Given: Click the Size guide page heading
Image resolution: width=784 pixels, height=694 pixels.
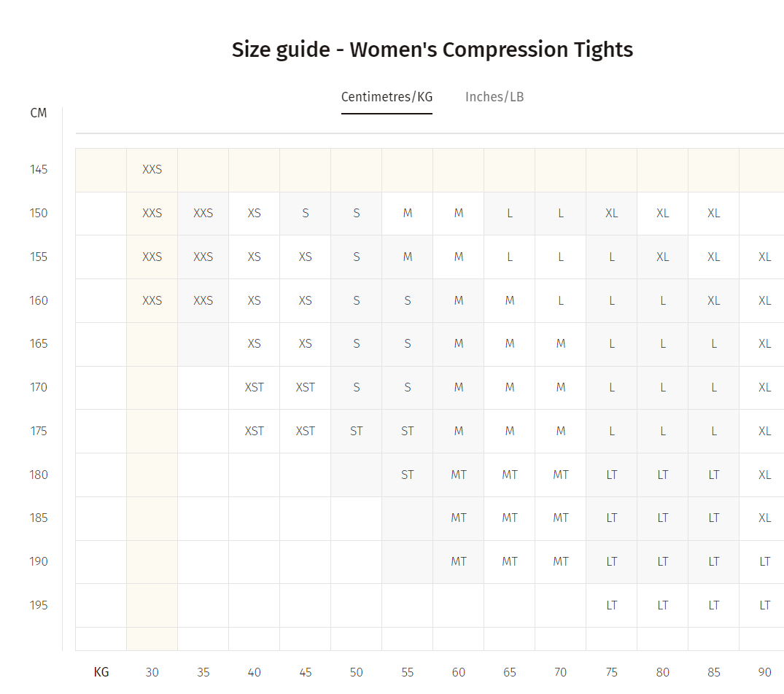Looking at the screenshot, I should 432,50.
